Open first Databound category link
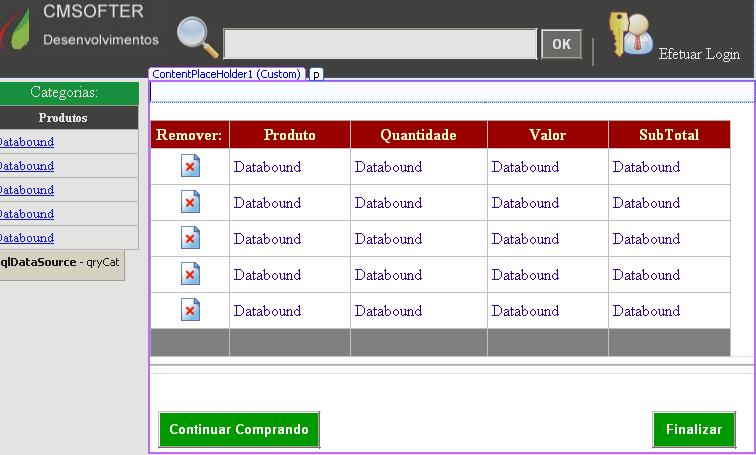756x455 pixels. [x=26, y=142]
